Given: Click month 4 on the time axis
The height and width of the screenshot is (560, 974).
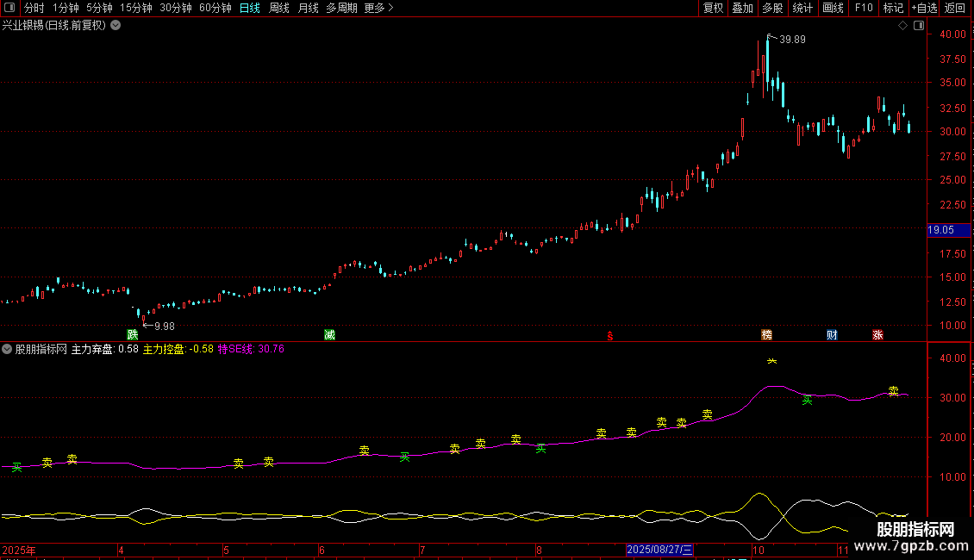Looking at the screenshot, I should pos(122,550).
